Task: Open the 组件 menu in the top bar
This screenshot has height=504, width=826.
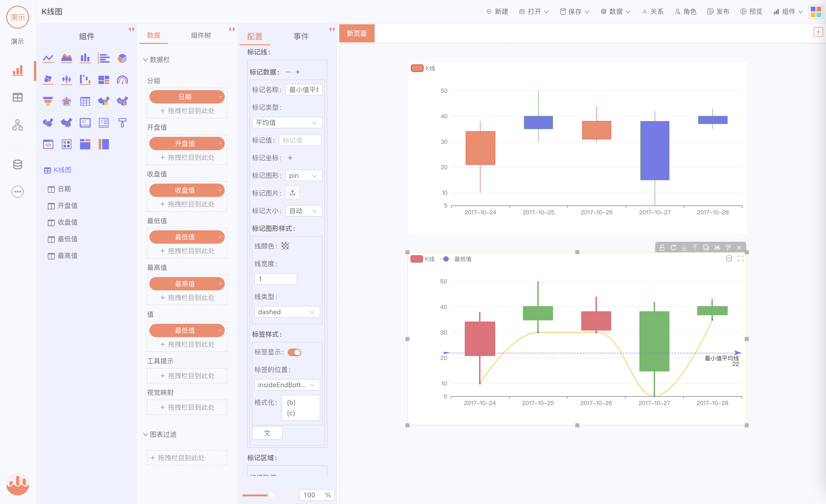Action: click(x=788, y=12)
